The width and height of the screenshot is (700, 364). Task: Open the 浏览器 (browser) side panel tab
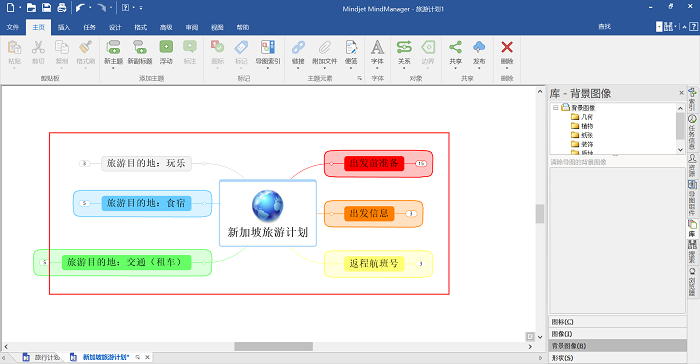692,281
